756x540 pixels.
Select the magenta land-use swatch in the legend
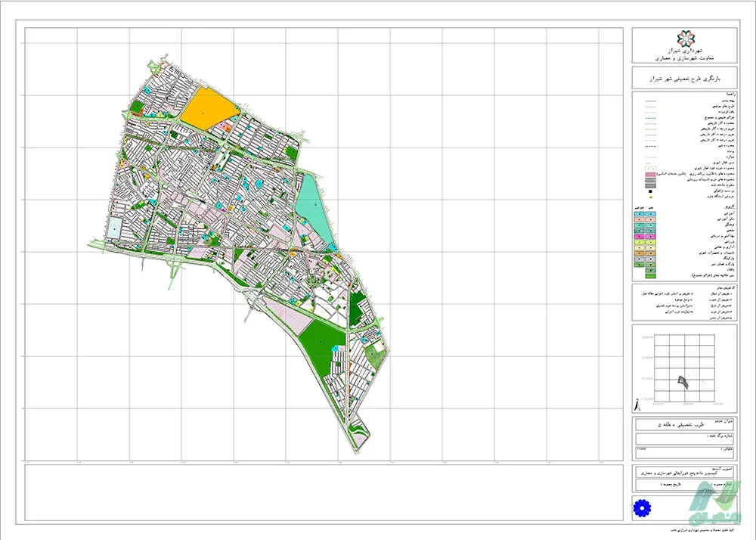(x=640, y=237)
